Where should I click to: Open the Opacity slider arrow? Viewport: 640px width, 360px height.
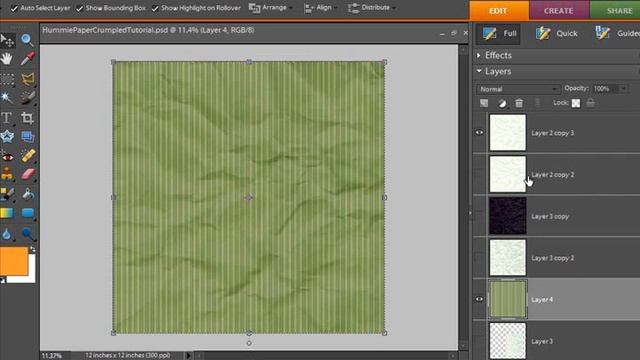coord(623,89)
